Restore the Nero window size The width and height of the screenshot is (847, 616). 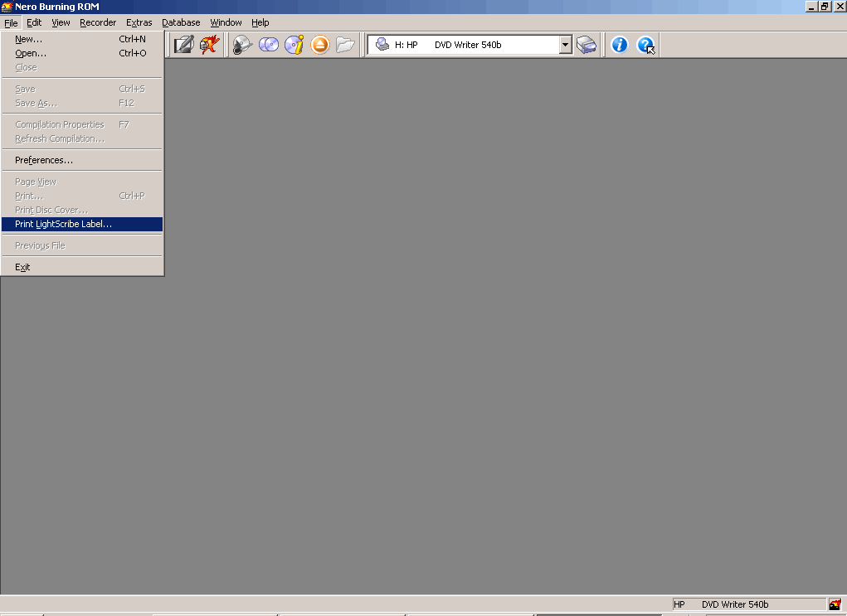[x=825, y=7]
